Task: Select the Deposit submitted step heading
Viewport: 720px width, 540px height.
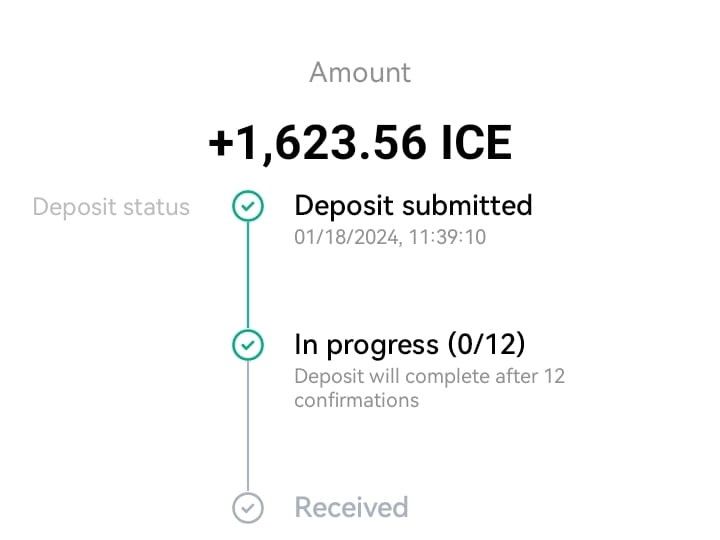Action: (413, 205)
